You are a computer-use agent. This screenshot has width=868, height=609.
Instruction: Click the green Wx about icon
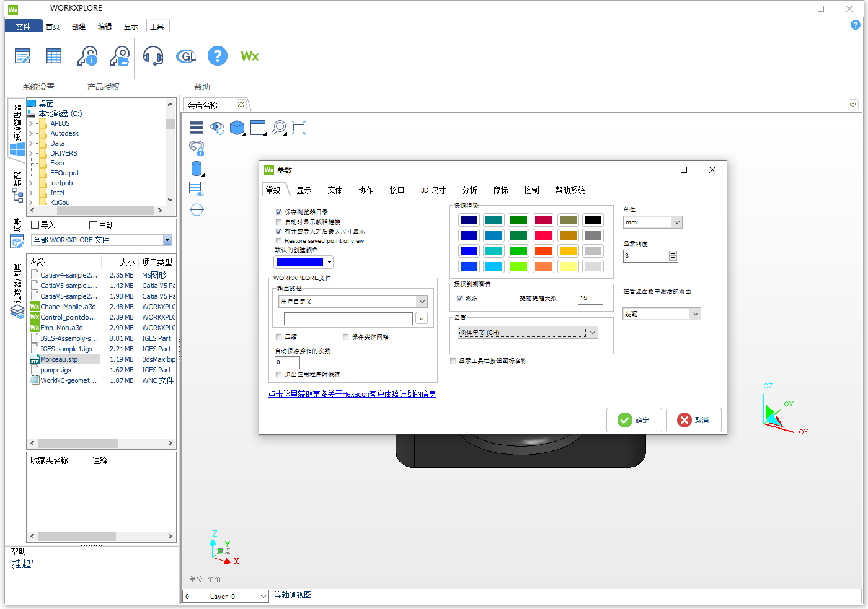[250, 56]
